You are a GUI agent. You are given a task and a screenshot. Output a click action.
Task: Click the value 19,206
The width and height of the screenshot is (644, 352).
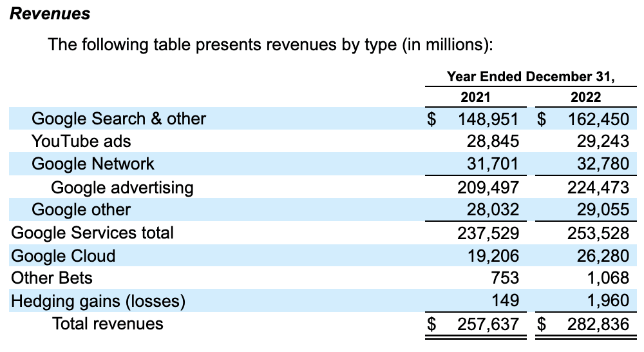(493, 256)
